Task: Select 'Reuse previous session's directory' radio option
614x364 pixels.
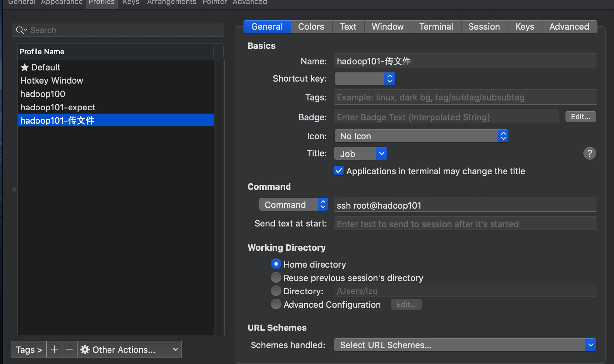Action: click(276, 278)
